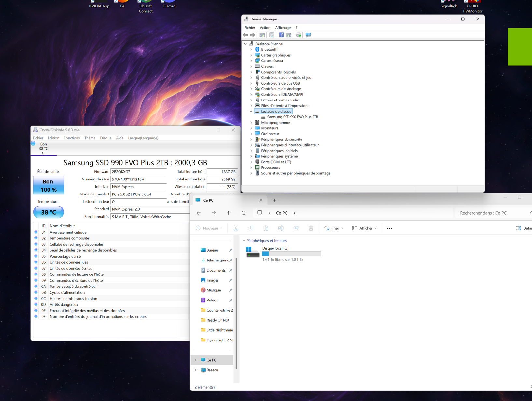Go up one folder level in Explorer
This screenshot has height=401, width=532.
[229, 213]
